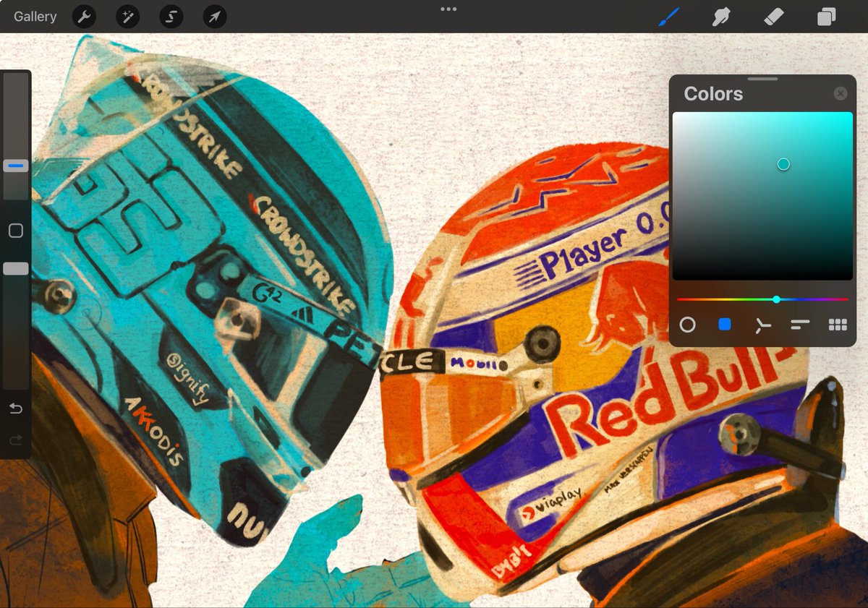Image resolution: width=868 pixels, height=608 pixels.
Task: Close the Colors panel
Action: (840, 93)
